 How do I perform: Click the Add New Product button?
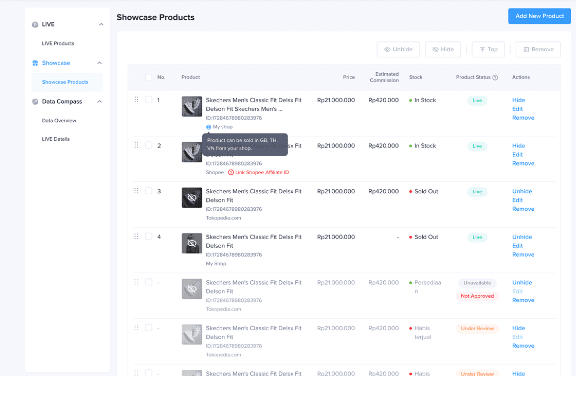540,16
